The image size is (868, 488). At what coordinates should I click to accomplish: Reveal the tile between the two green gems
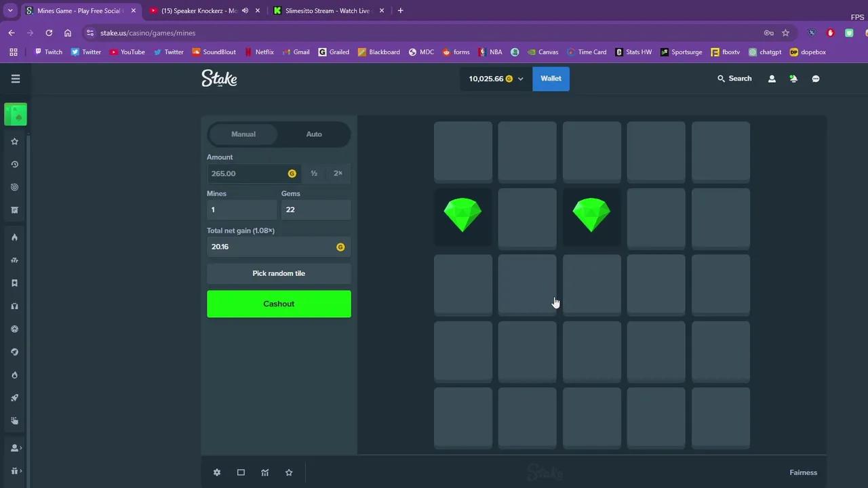tap(528, 219)
